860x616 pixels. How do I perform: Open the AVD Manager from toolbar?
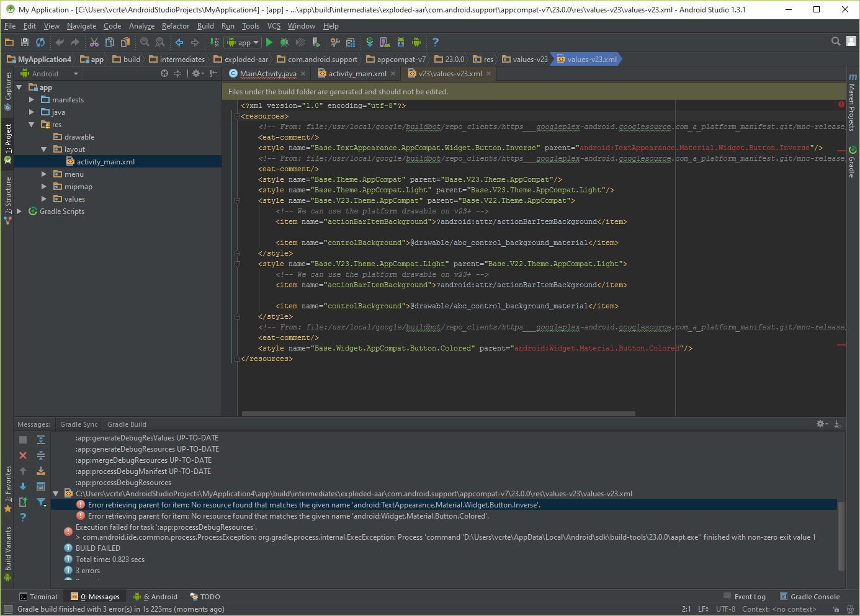click(x=385, y=42)
